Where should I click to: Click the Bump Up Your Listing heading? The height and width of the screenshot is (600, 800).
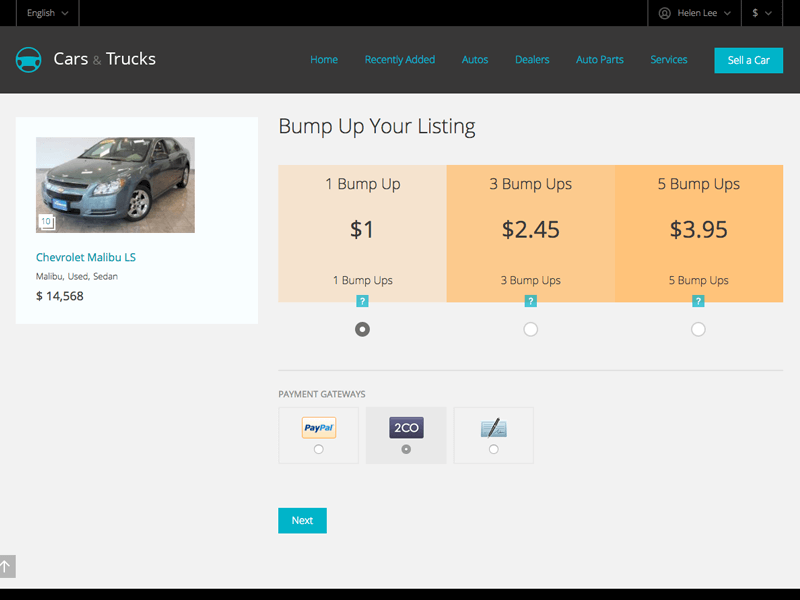(x=377, y=127)
